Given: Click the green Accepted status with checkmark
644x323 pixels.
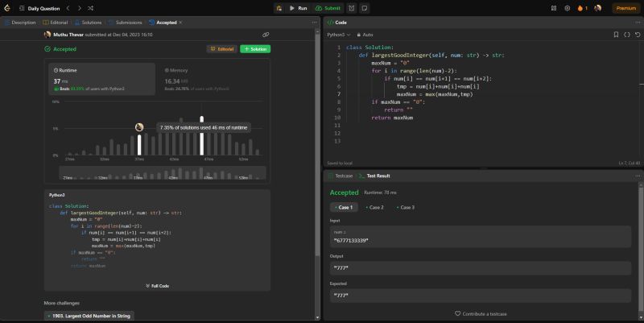Looking at the screenshot, I should point(60,49).
